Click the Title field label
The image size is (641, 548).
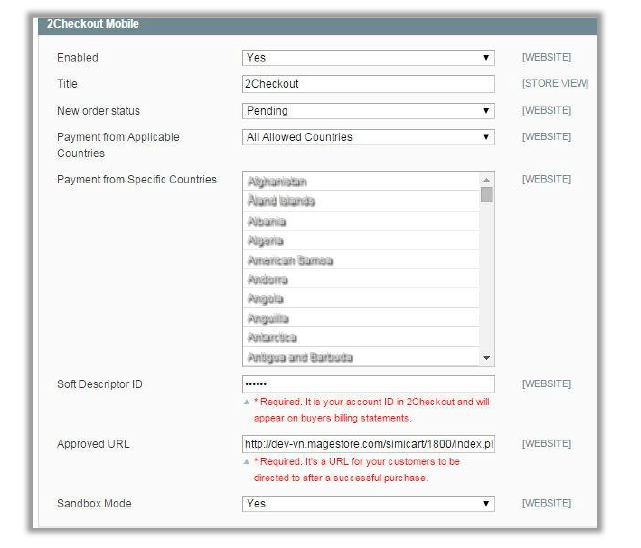pos(67,84)
